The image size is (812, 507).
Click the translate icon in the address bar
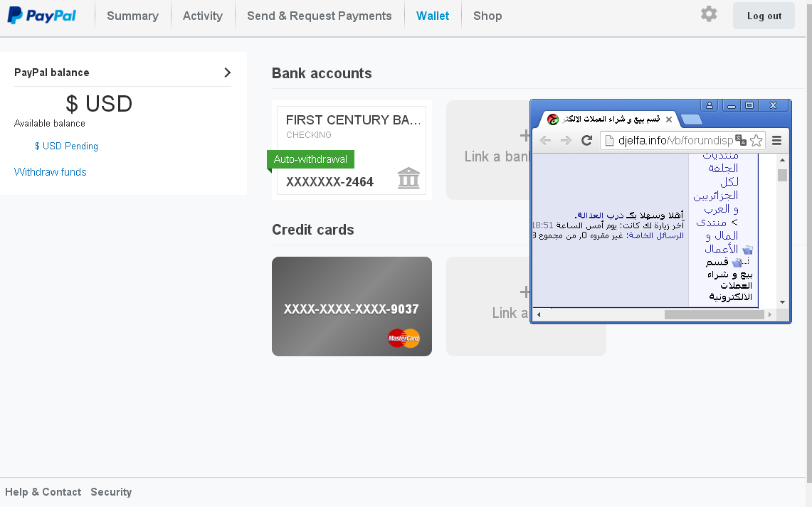point(741,140)
